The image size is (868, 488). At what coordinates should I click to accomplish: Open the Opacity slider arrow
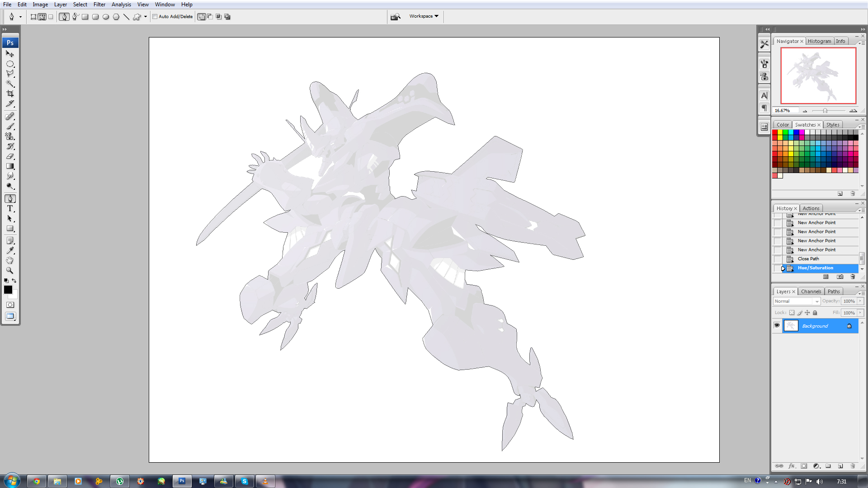click(x=860, y=301)
